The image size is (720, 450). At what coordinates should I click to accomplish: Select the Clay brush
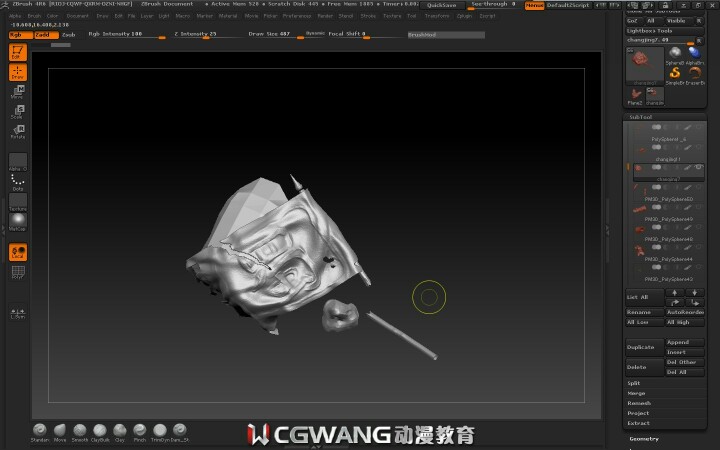(x=120, y=433)
